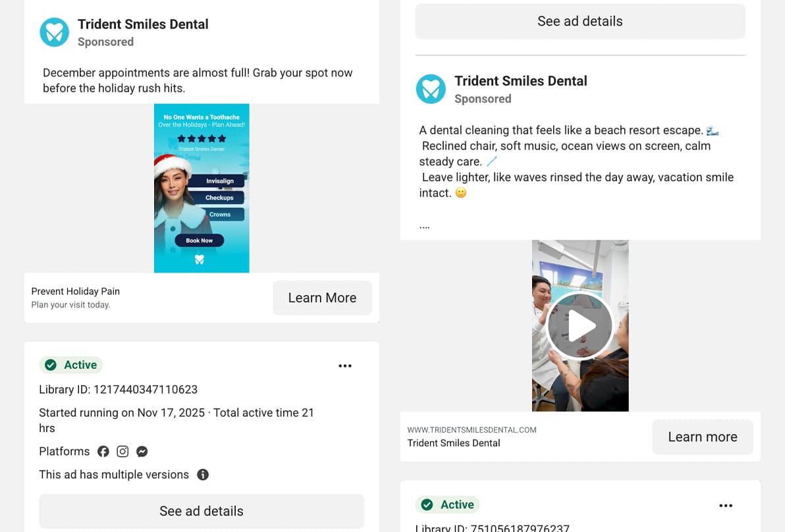The image size is (785, 532).
Task: Click five-star rating in ad image
Action: (x=202, y=139)
